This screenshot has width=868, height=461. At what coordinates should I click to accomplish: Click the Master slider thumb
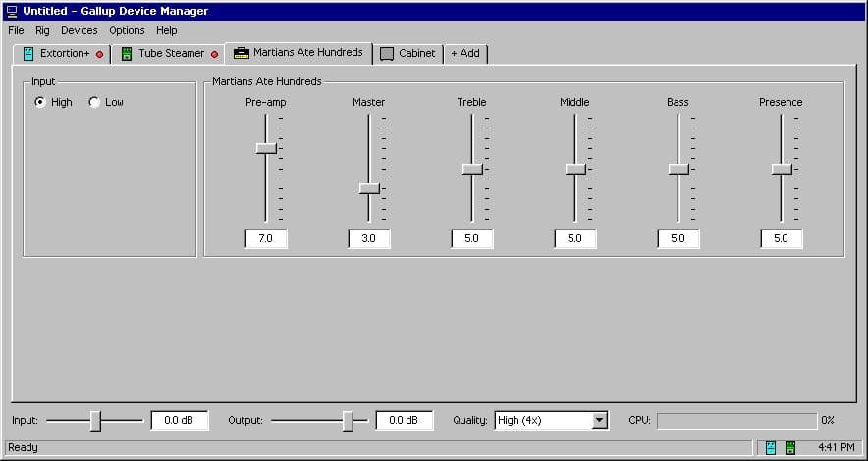point(369,188)
